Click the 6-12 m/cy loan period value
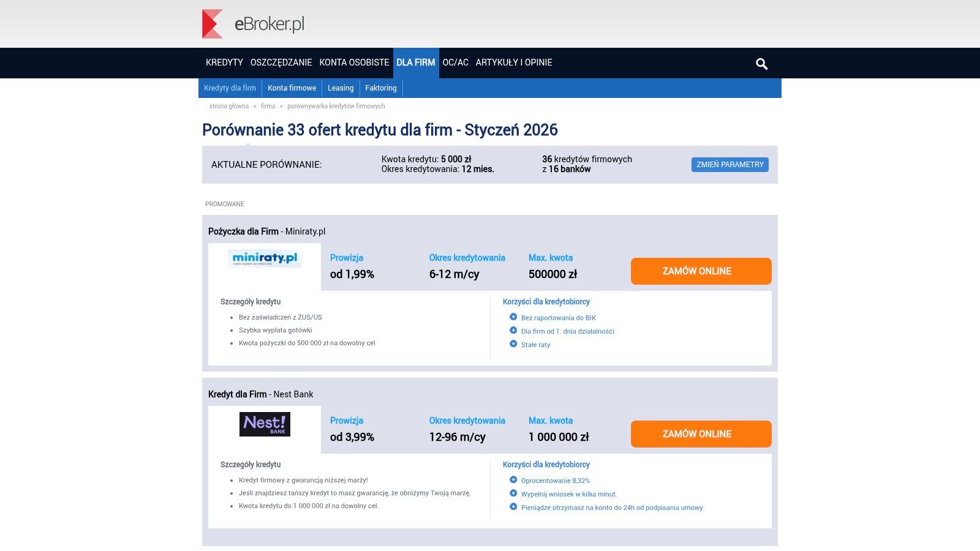This screenshot has height=551, width=980. pos(454,274)
